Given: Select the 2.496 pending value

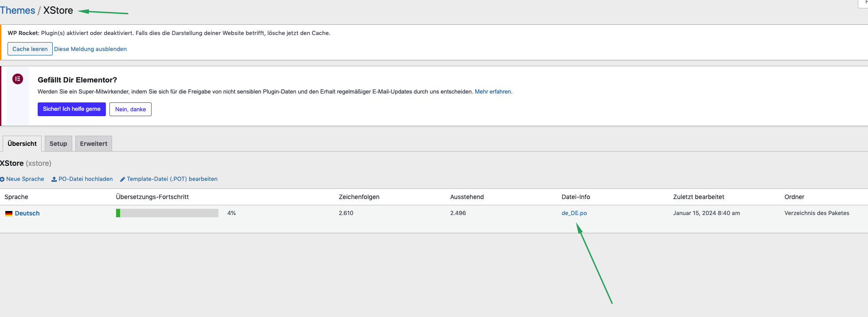Looking at the screenshot, I should click(458, 213).
